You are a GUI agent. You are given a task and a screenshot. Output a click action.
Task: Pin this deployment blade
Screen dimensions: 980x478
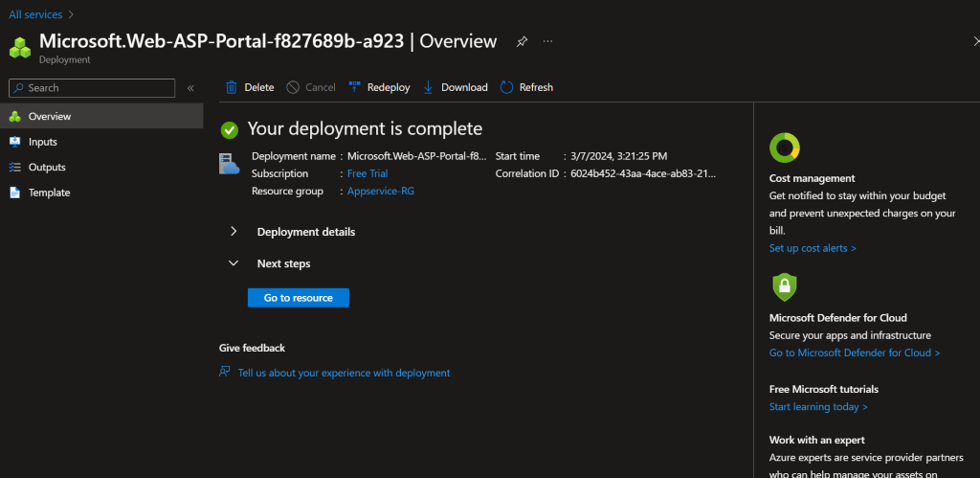pos(522,42)
